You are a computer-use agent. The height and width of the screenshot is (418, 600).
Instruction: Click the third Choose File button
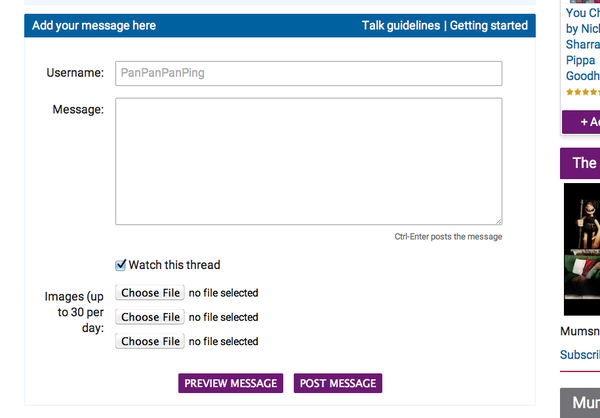point(150,341)
